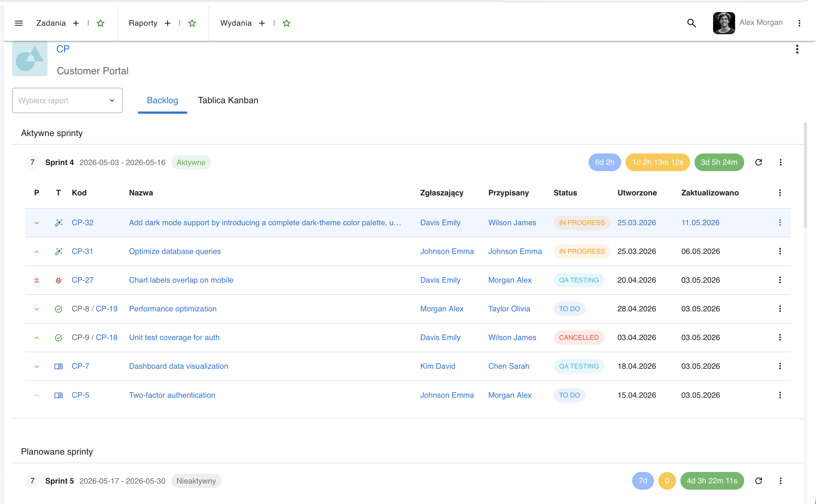This screenshot has height=504, width=816.
Task: Open row menu for Performance optimization
Action: point(780,309)
